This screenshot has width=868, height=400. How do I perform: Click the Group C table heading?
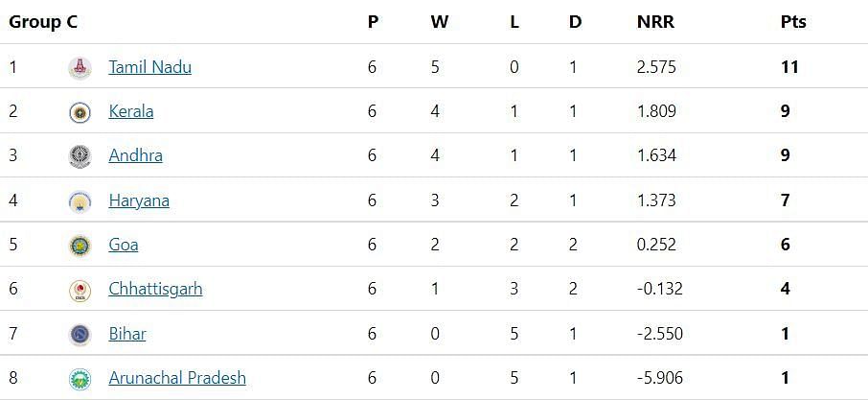coord(43,22)
